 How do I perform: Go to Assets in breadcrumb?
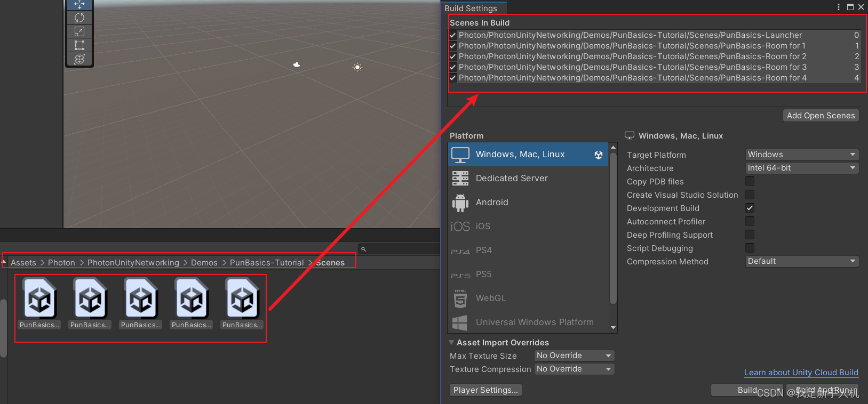(23, 263)
